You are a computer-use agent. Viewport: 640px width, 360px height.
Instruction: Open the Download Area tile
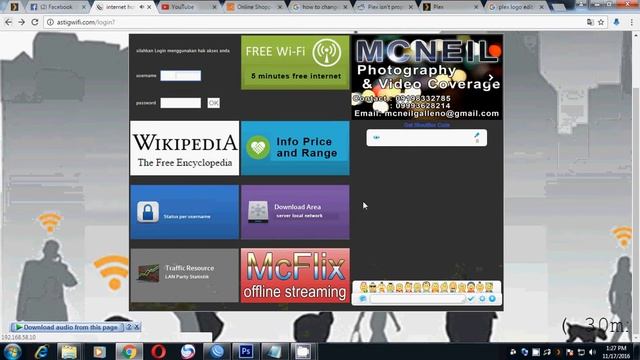tap(295, 212)
